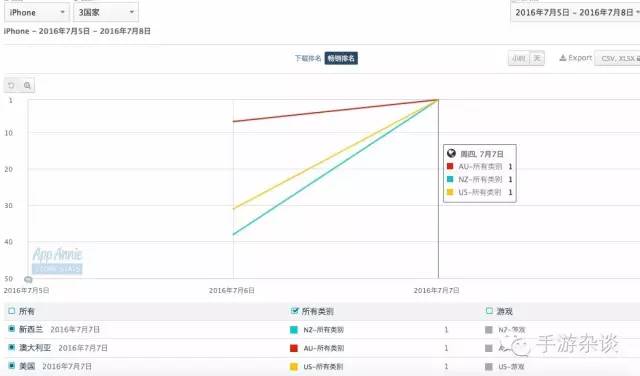Click the globe icon in chart tooltip
The height and width of the screenshot is (376, 640).
(451, 153)
